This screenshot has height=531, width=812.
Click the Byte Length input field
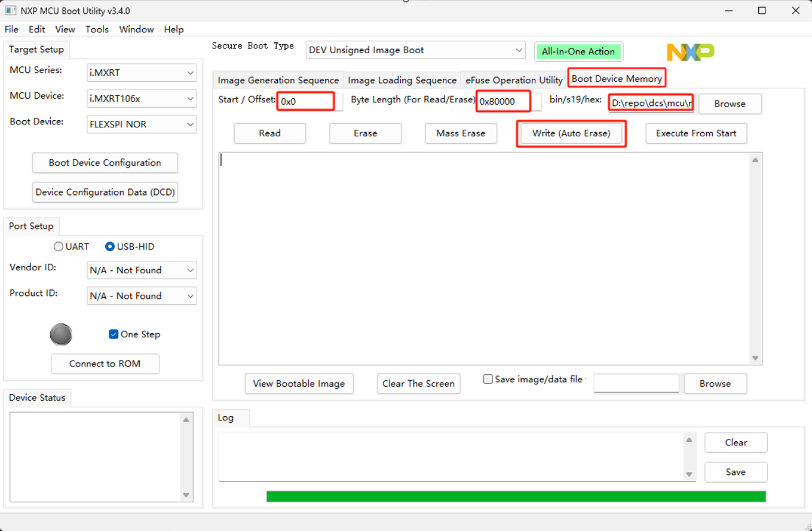pyautogui.click(x=510, y=102)
